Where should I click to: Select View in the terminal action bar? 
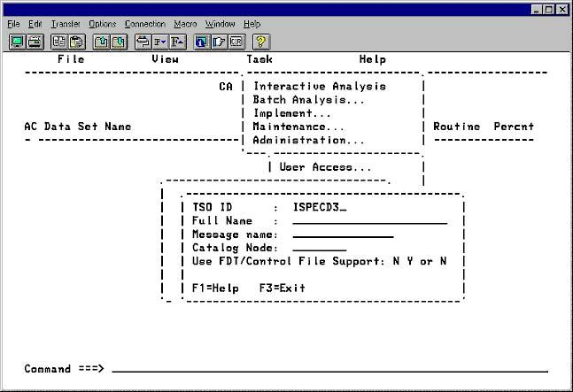point(166,59)
